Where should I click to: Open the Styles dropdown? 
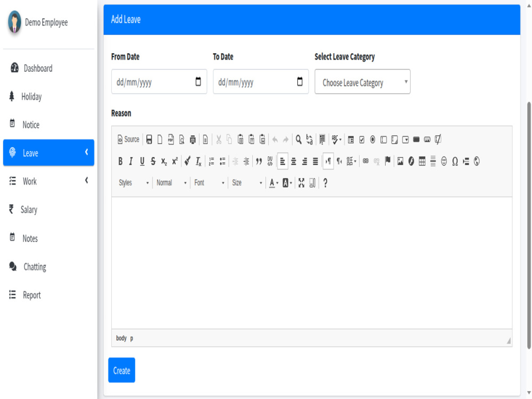click(x=134, y=183)
